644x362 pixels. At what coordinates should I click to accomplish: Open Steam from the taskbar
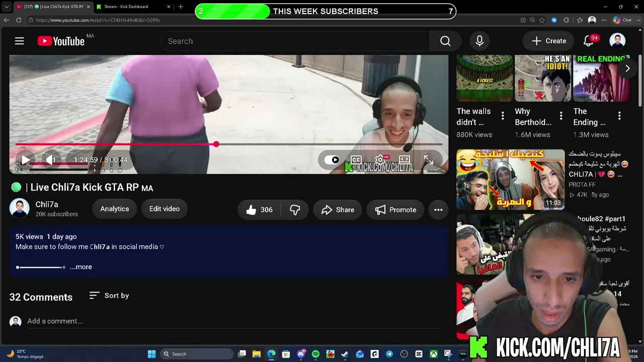[x=345, y=354]
